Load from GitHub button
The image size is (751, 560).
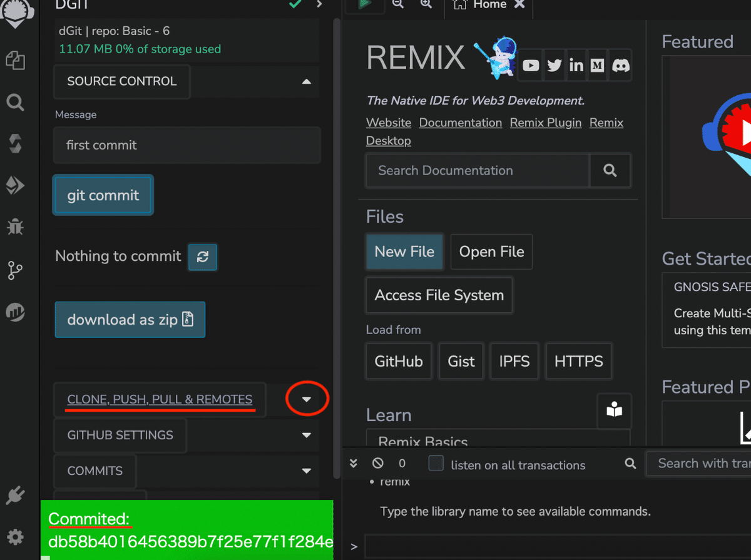tap(399, 362)
